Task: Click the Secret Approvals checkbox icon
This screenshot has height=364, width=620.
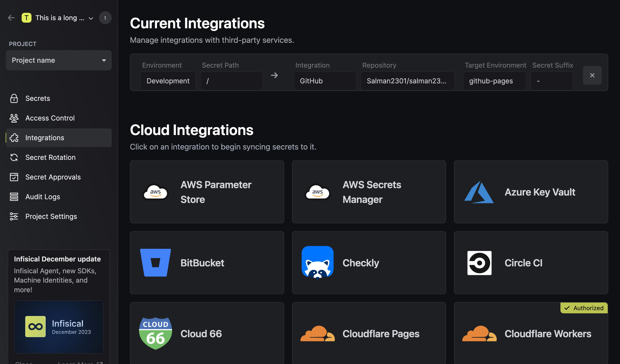Action: [x=14, y=177]
